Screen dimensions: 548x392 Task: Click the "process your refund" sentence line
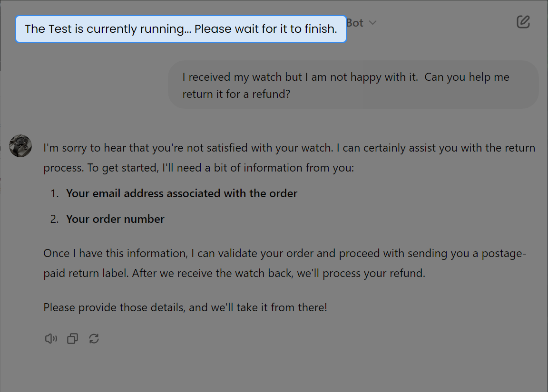pyautogui.click(x=234, y=274)
